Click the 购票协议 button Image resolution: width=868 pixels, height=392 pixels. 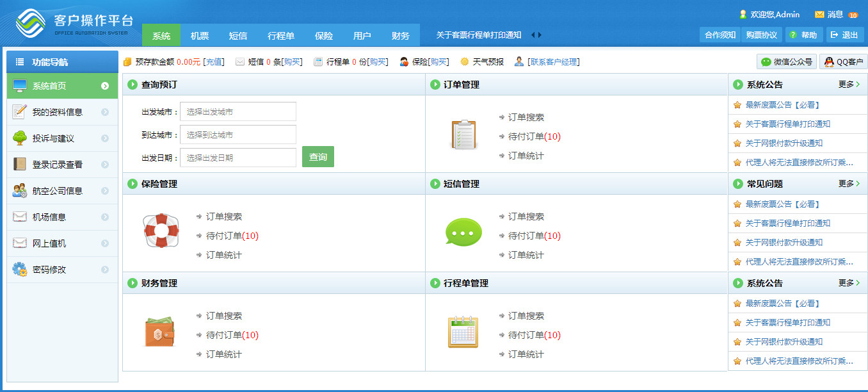click(762, 35)
